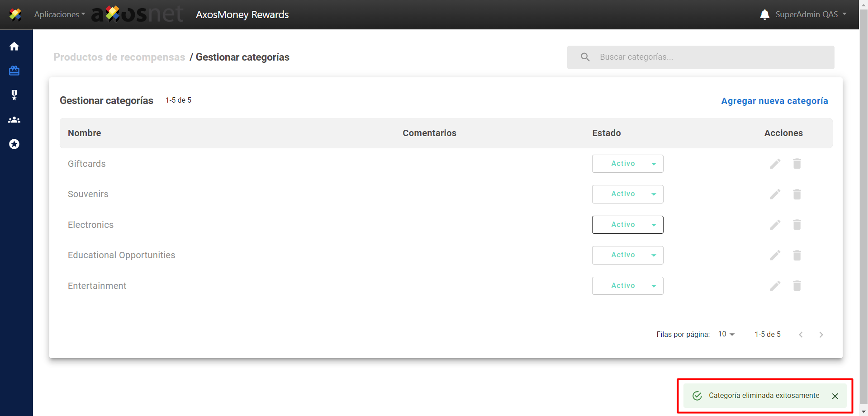Click the medal award icon in sidebar

14,95
